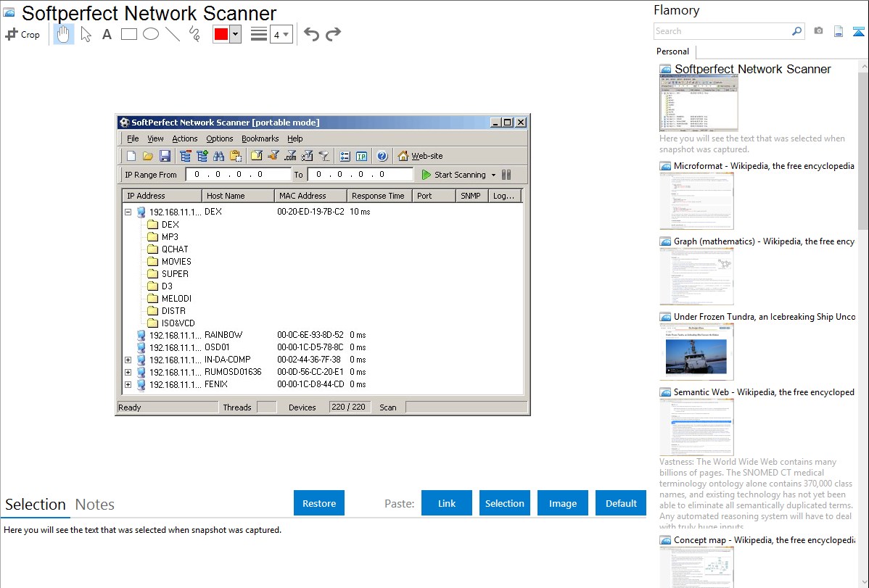Click the document page icon near search
Image resolution: width=869 pixels, height=588 pixels.
point(839,31)
